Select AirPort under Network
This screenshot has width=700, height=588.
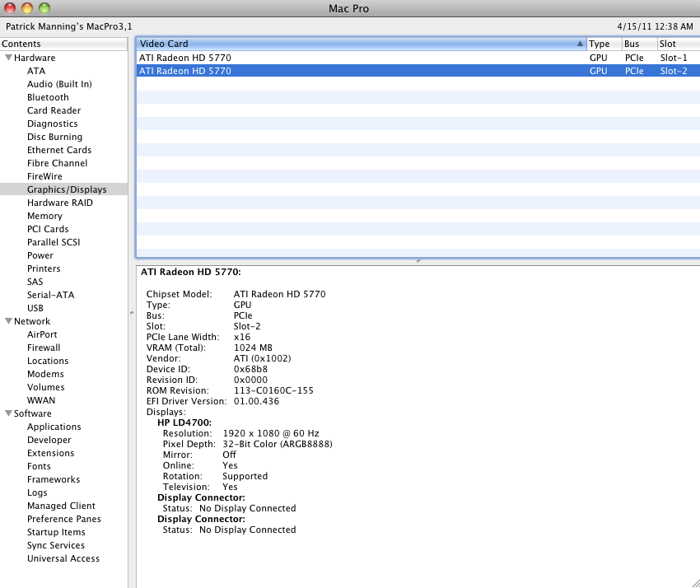pyautogui.click(x=42, y=334)
